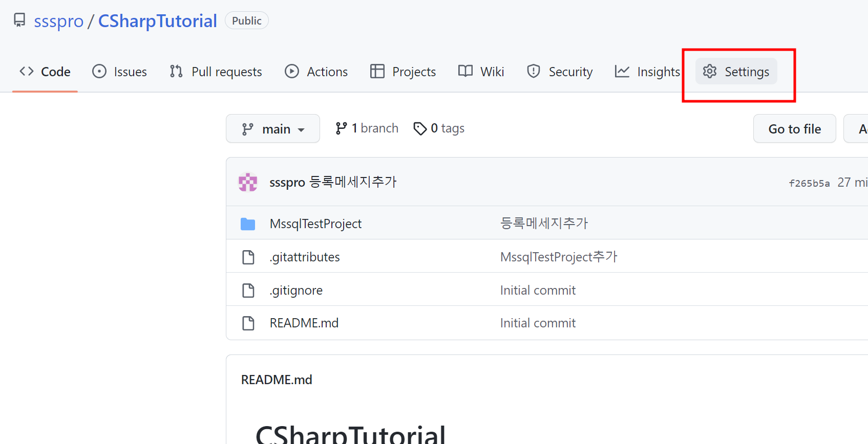Open the .gitignore file
The height and width of the screenshot is (444, 868).
tap(296, 290)
